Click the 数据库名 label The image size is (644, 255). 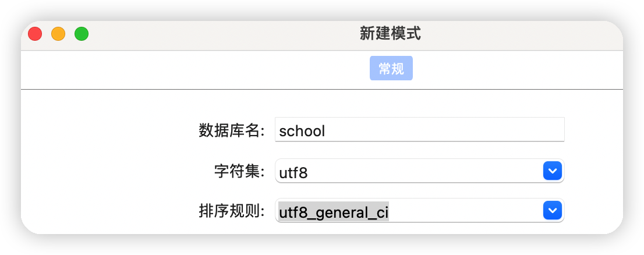coord(232,130)
